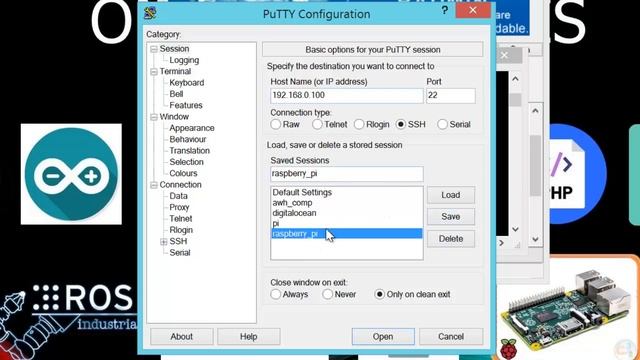Click the Saved Sessions name field
640x360 pixels.
(347, 174)
